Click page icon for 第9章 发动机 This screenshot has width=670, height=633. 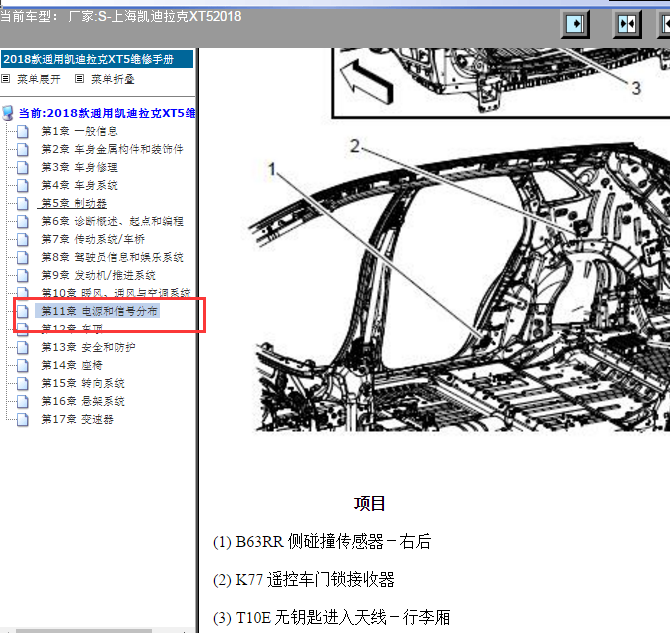click(x=23, y=275)
